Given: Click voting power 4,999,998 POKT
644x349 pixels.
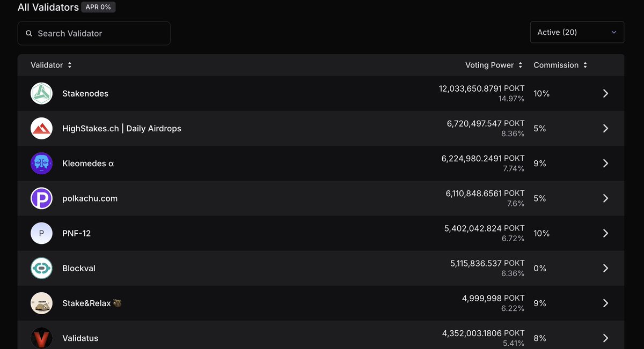Looking at the screenshot, I should [x=493, y=298].
